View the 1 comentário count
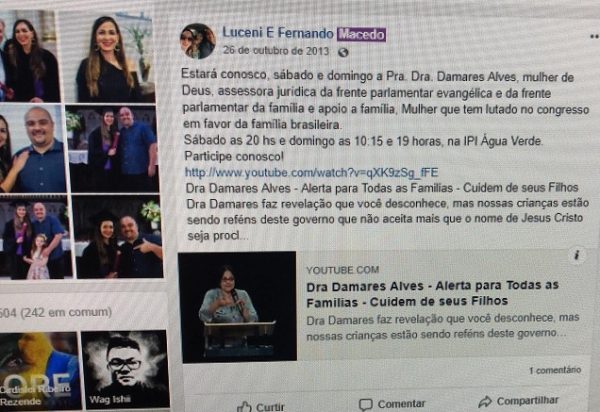Viewport: 600px width, 412px height. click(x=555, y=370)
